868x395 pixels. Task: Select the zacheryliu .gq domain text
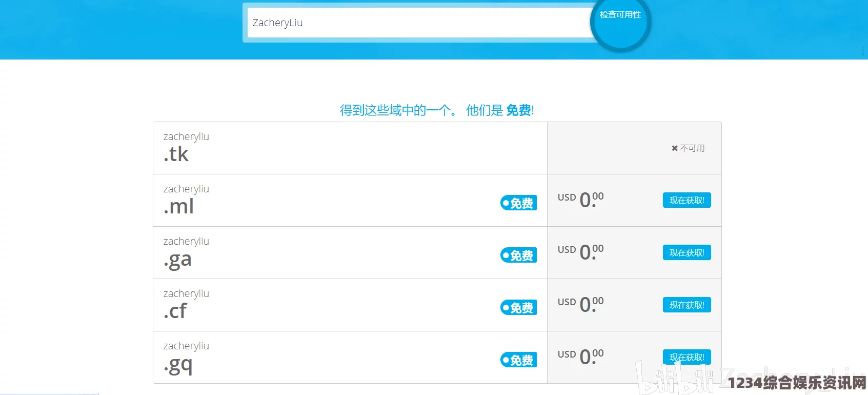186,359
